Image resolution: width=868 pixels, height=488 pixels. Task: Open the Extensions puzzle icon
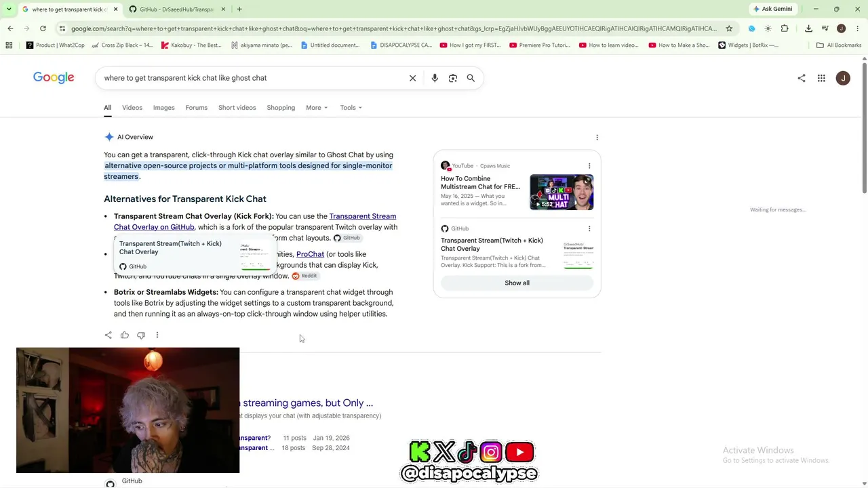pos(785,28)
